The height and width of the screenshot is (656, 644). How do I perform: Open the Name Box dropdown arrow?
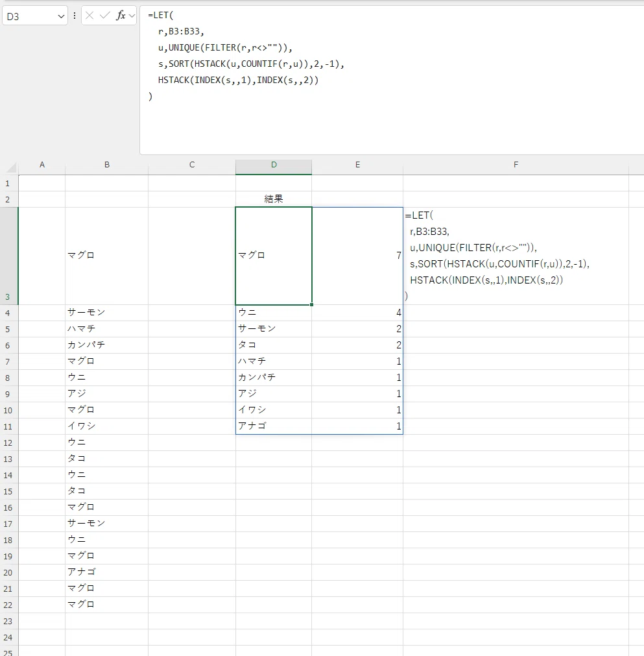coord(61,16)
